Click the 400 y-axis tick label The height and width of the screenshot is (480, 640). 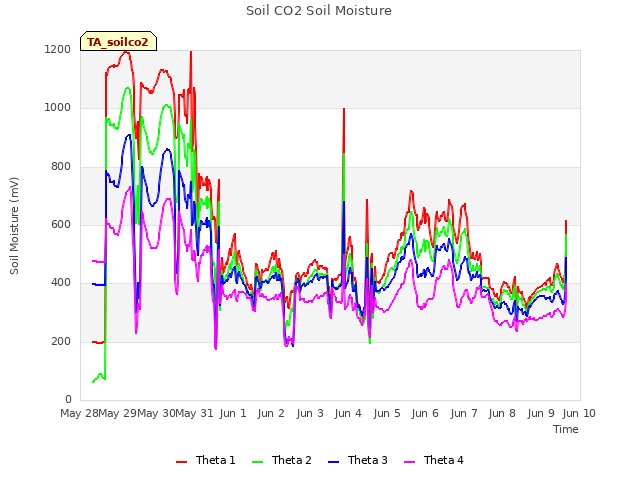click(x=61, y=283)
